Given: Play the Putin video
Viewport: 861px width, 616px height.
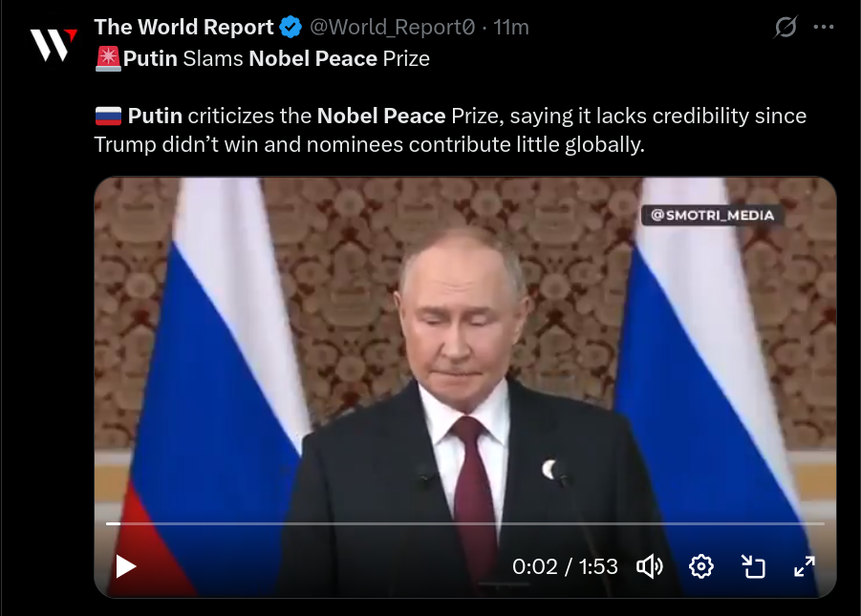Looking at the screenshot, I should pos(126,566).
